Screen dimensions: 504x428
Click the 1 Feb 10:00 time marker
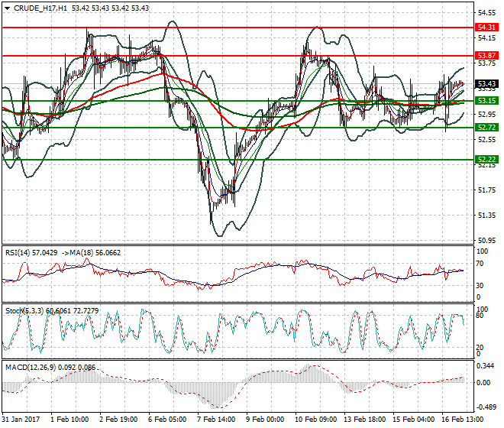pyautogui.click(x=71, y=420)
